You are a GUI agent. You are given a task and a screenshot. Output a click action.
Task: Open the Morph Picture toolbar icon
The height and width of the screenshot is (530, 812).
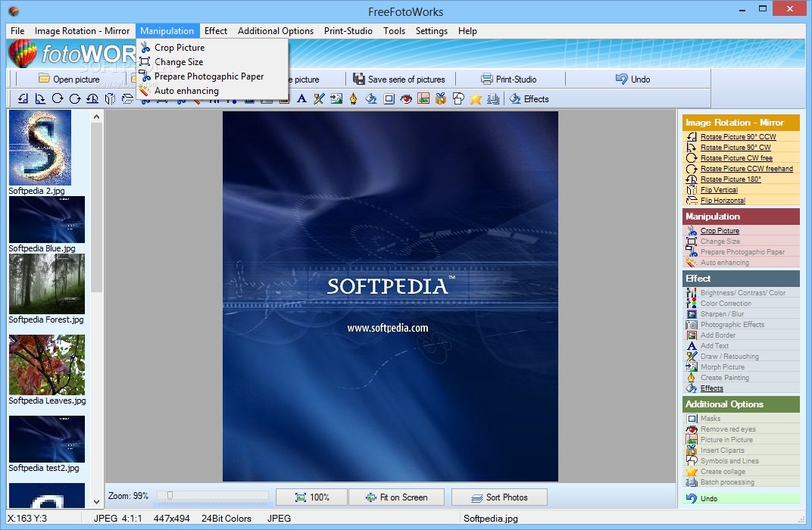[x=336, y=98]
